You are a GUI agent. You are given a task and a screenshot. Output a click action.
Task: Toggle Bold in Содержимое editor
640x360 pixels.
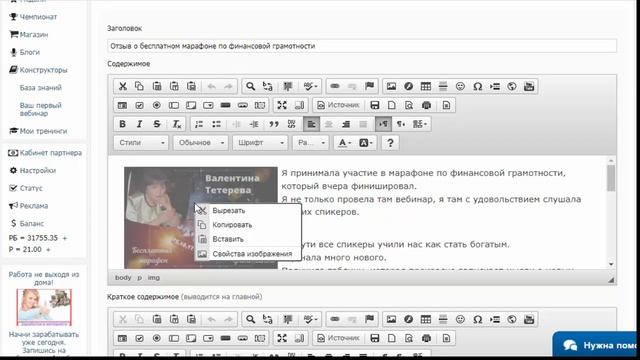click(x=122, y=124)
